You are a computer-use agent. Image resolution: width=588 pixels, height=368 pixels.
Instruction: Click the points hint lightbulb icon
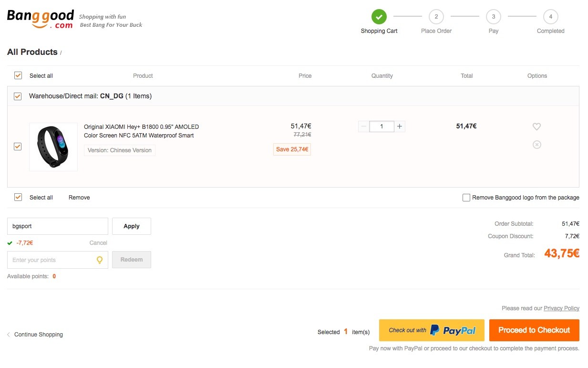(x=100, y=260)
